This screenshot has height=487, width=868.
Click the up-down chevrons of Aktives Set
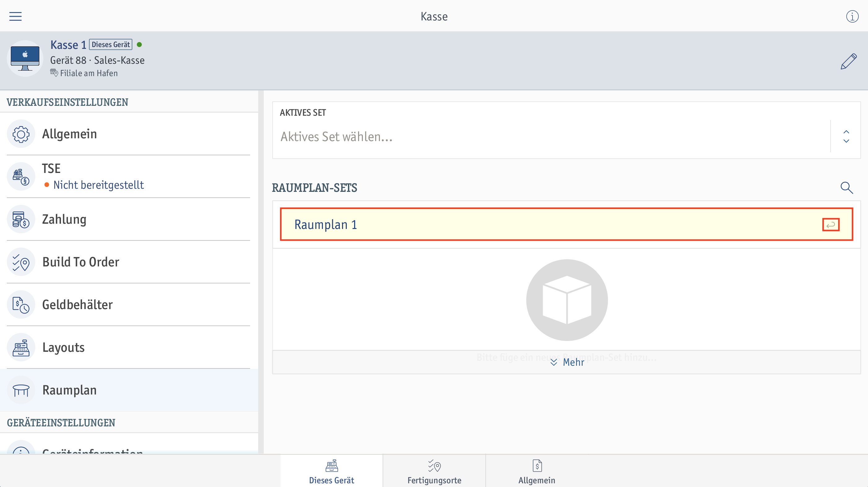click(x=846, y=136)
